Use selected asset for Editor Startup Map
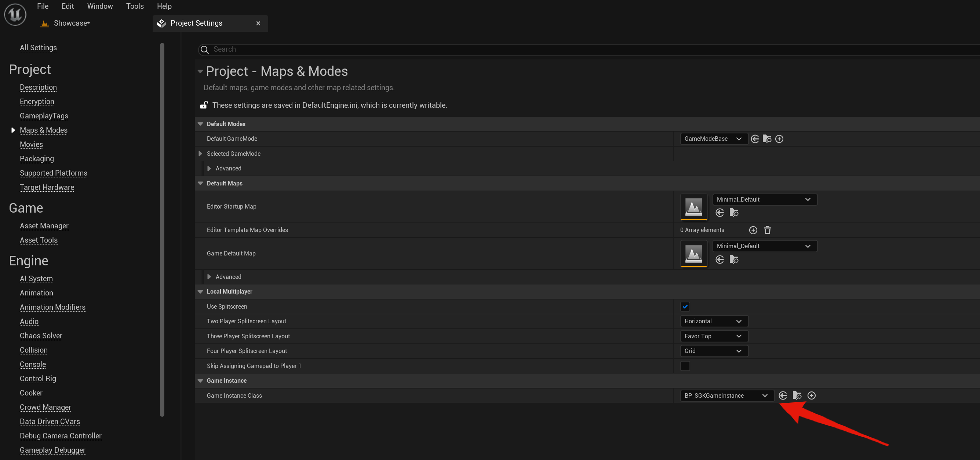The height and width of the screenshot is (460, 980). (x=719, y=213)
